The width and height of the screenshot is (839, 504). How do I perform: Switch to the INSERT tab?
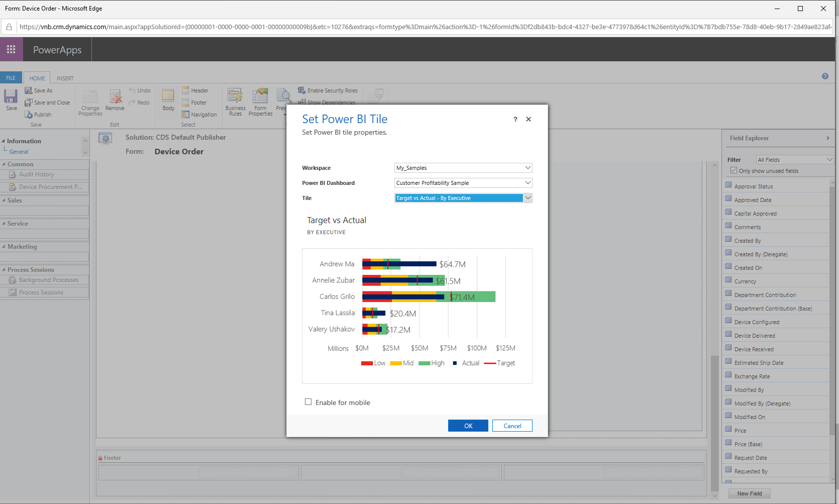pyautogui.click(x=65, y=78)
